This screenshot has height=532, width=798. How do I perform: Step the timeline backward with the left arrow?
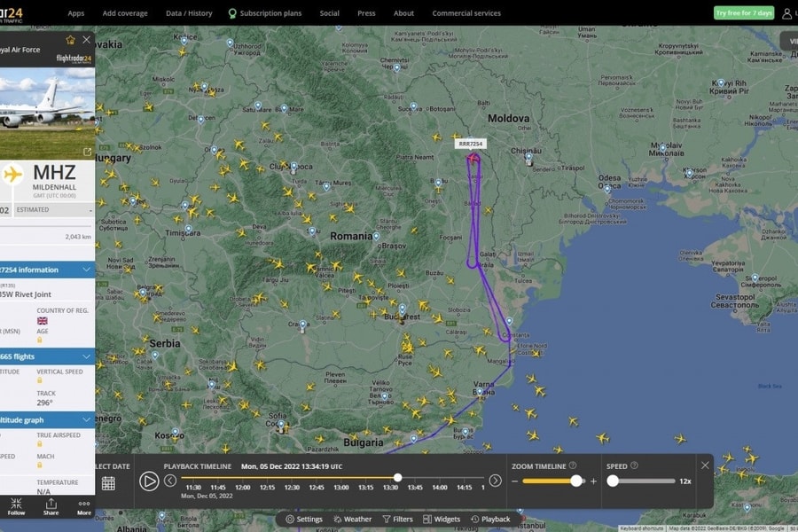[170, 481]
